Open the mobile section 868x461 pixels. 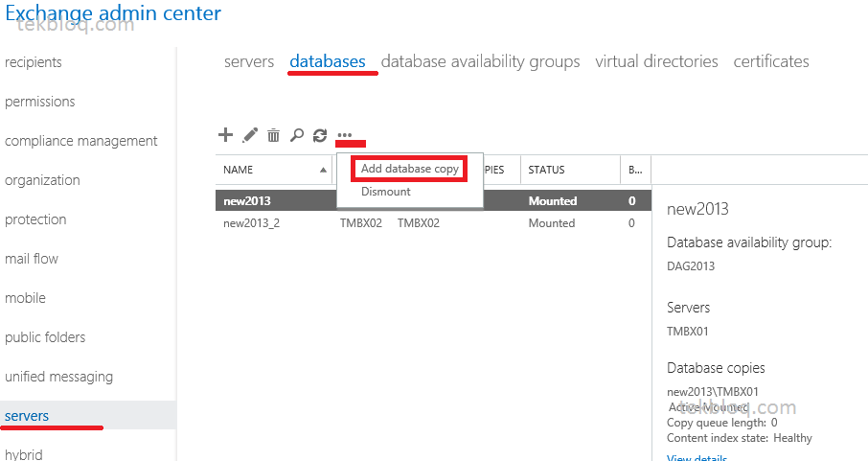point(26,298)
